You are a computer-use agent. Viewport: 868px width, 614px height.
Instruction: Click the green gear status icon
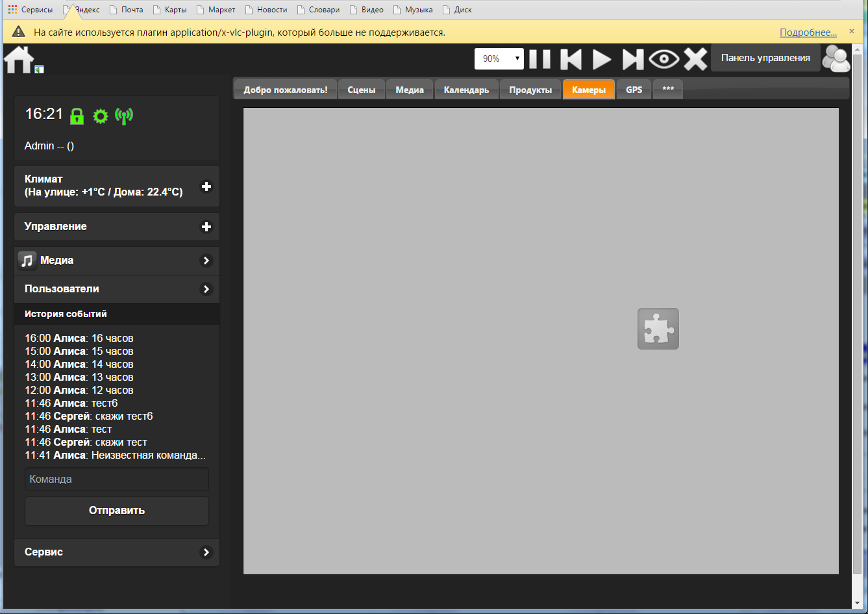[x=100, y=116]
